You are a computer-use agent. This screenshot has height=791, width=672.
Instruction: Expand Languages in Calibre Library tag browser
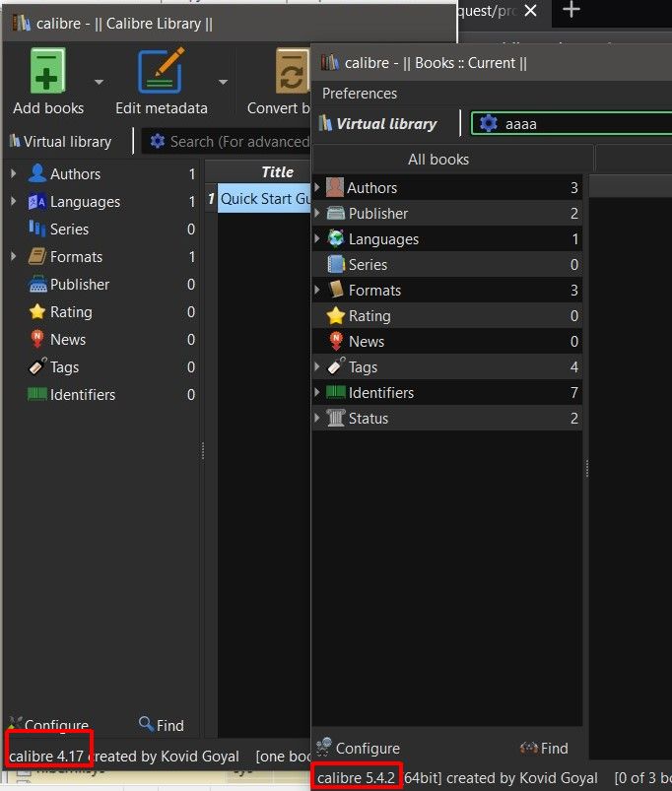coord(14,201)
